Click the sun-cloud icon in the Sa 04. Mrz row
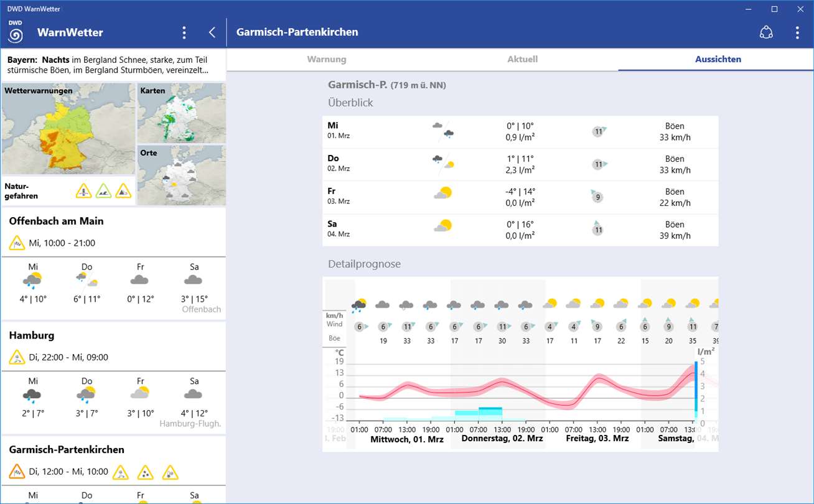The height and width of the screenshot is (504, 814). click(442, 226)
